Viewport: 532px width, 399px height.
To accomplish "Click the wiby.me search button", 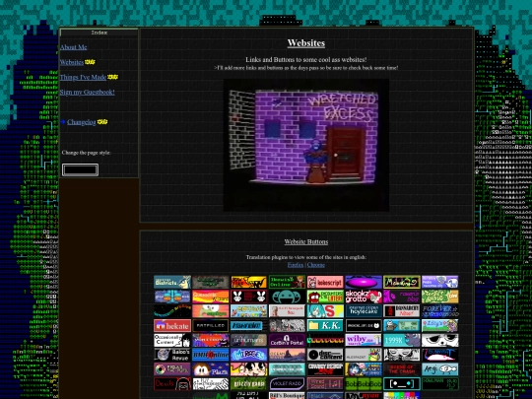I will 364,340.
